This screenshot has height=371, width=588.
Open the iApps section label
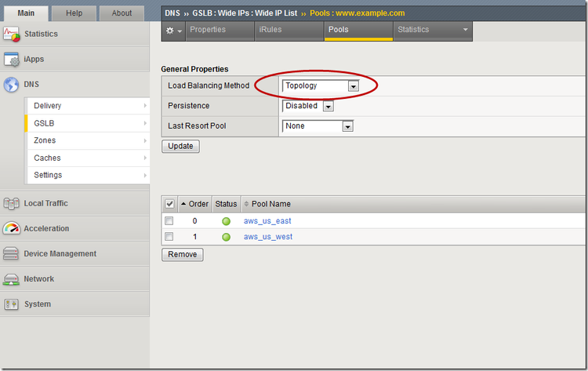pyautogui.click(x=34, y=60)
